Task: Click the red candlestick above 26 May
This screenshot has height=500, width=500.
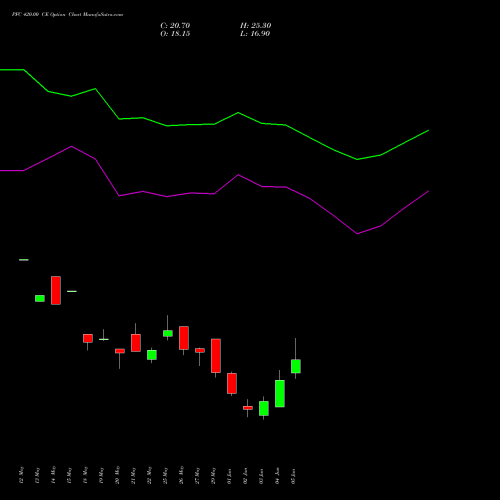Action: tap(184, 338)
